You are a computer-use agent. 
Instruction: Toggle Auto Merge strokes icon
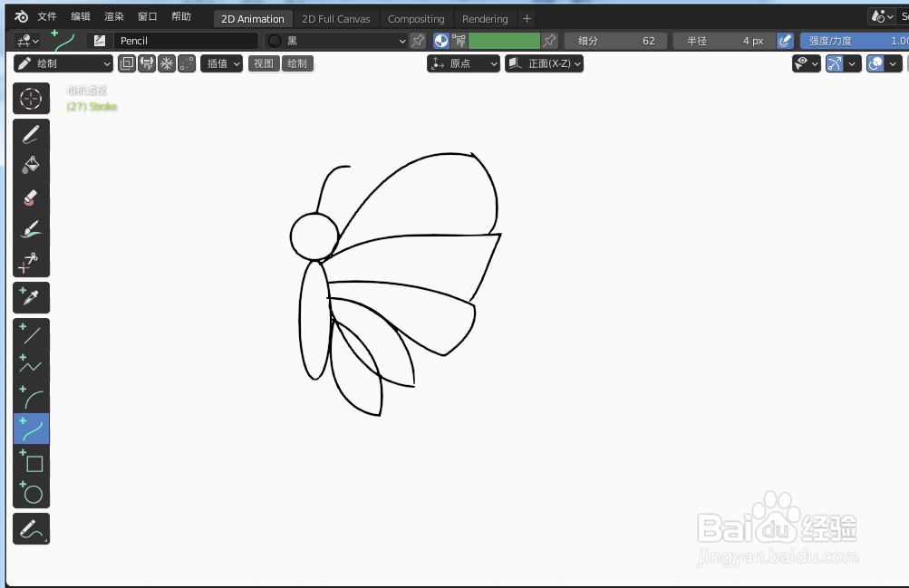pos(187,63)
